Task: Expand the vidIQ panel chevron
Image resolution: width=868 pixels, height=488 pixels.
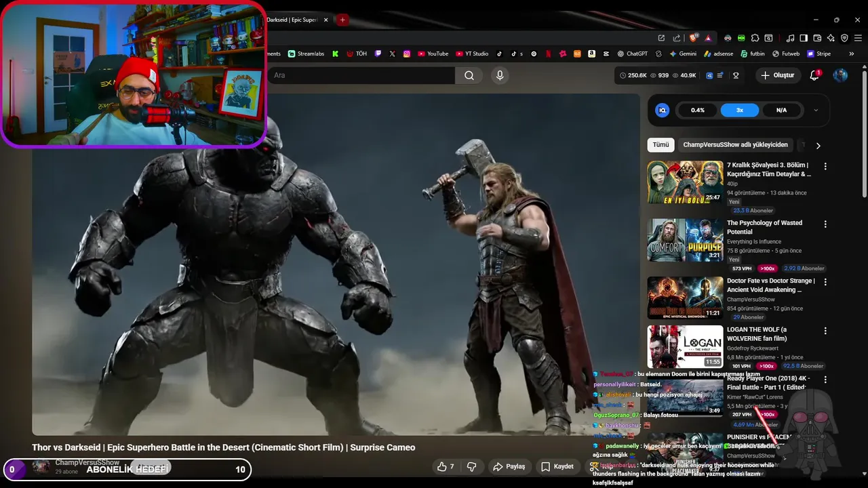Action: click(816, 110)
